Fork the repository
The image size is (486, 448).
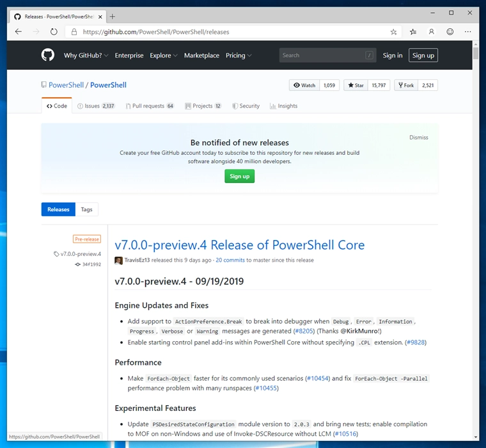click(406, 85)
